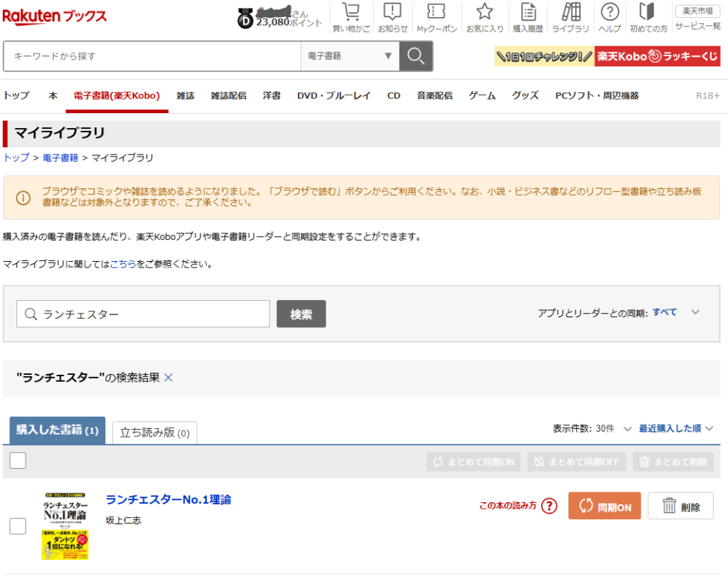Click the こちら link about My Library
Viewport: 728px width, 579px height.
[x=122, y=264]
